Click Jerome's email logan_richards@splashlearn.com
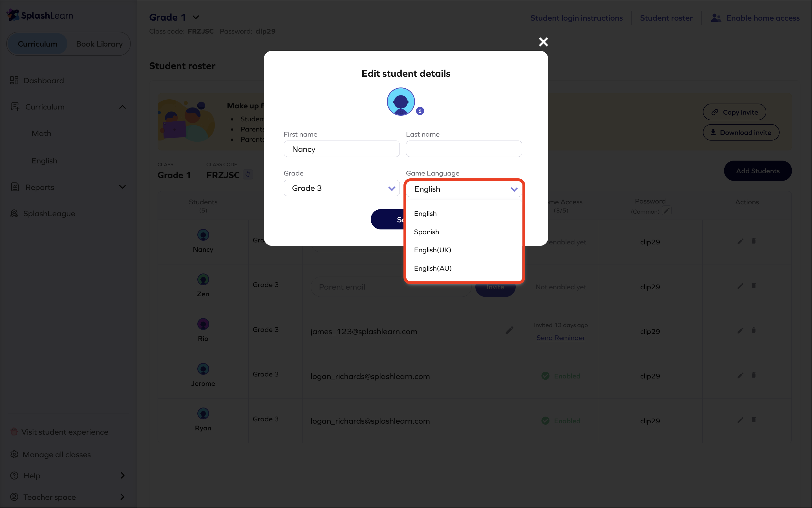This screenshot has width=812, height=508. click(370, 376)
